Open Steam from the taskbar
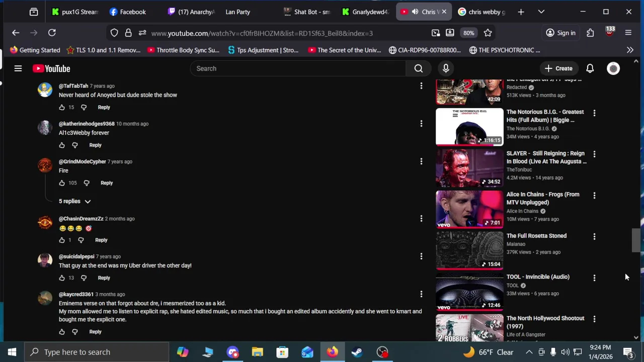The height and width of the screenshot is (362, 644). point(357,352)
